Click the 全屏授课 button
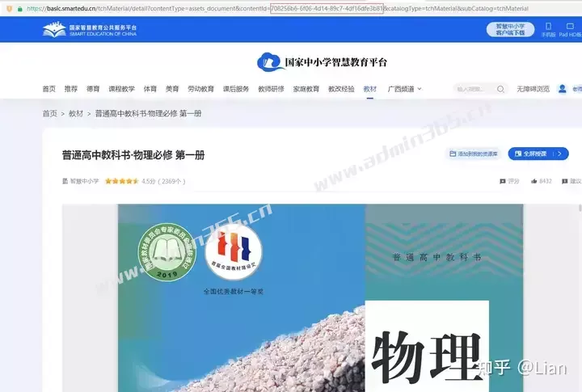This screenshot has width=582, height=392. coord(538,154)
